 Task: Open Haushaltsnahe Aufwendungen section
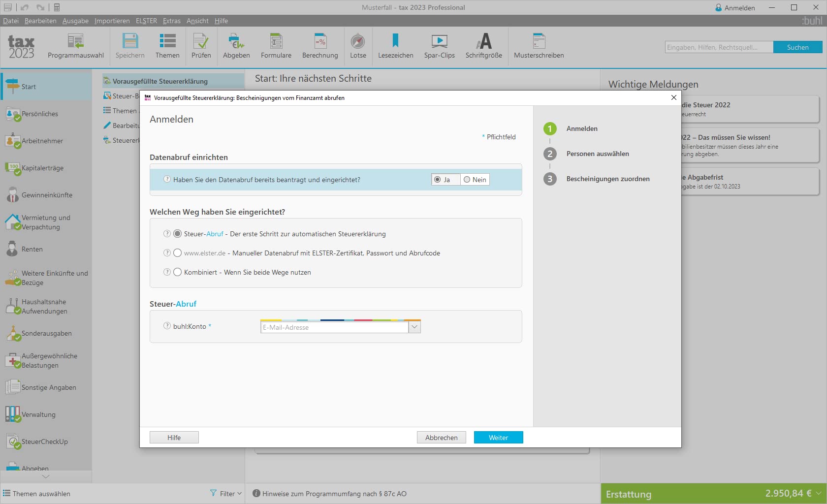tap(46, 306)
